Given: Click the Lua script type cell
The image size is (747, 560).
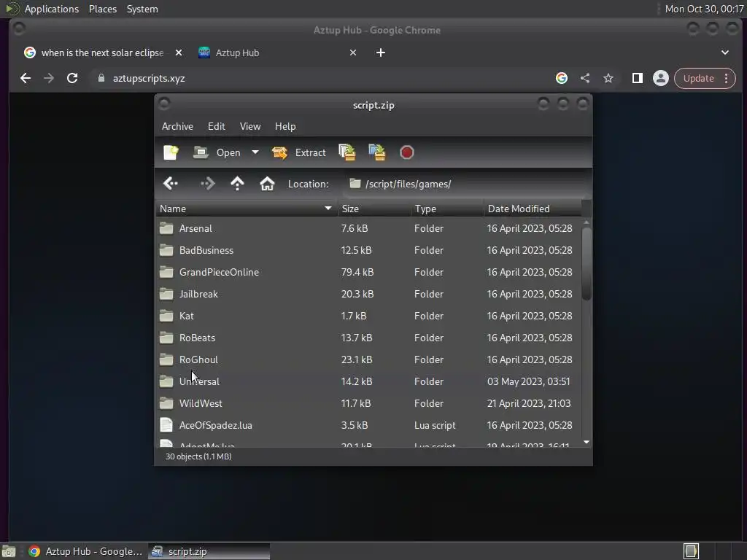Looking at the screenshot, I should [x=435, y=426].
